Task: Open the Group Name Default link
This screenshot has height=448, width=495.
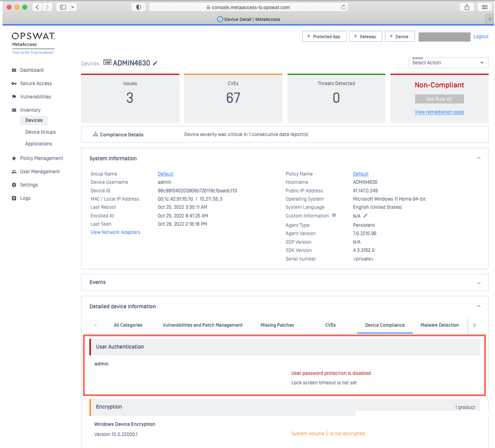Action: coord(165,174)
